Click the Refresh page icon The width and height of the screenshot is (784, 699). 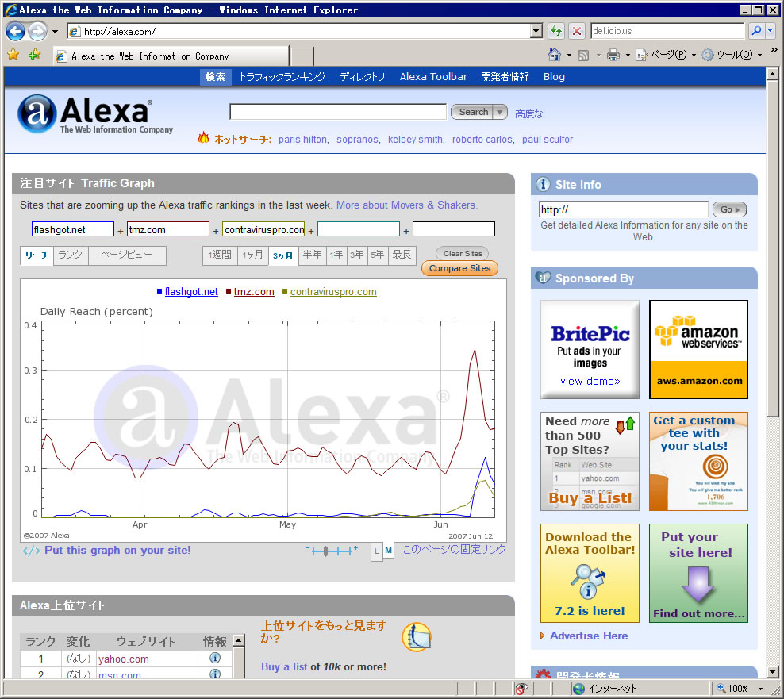555,32
